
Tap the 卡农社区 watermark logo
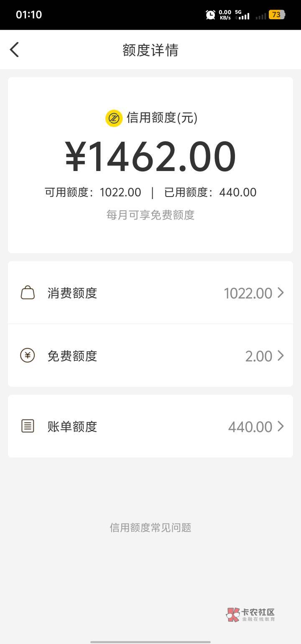point(251,614)
